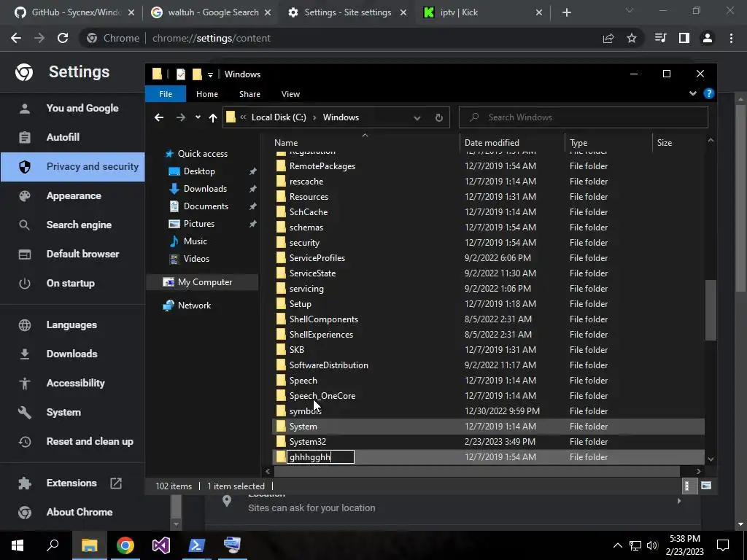Image resolution: width=747 pixels, height=560 pixels.
Task: Switch to large icons view button
Action: (x=706, y=486)
